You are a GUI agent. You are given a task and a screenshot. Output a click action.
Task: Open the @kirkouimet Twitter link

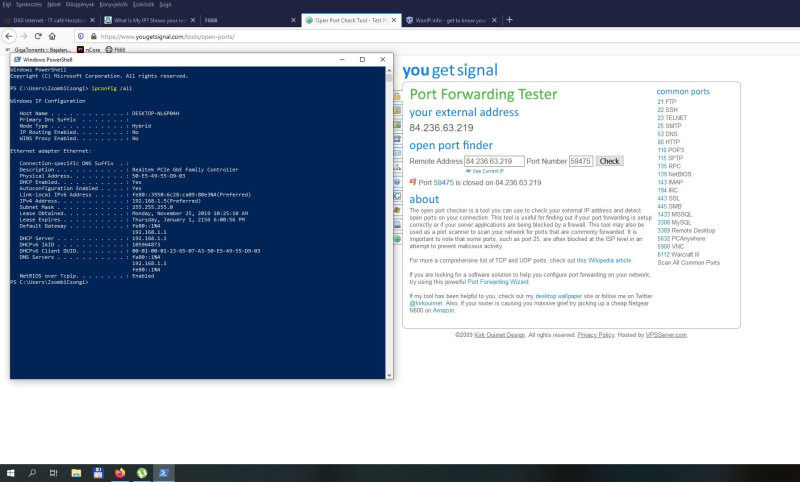tap(426, 303)
